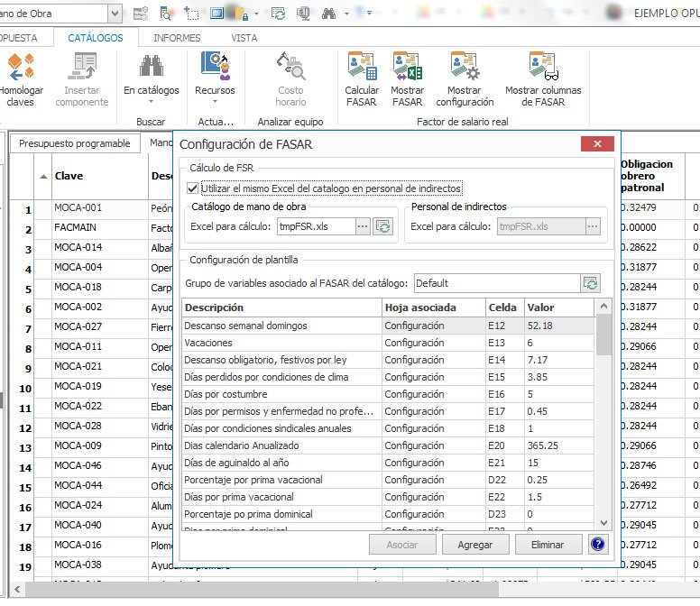Open the En catálogos search dropdown
This screenshot has width=700, height=606.
151,90
